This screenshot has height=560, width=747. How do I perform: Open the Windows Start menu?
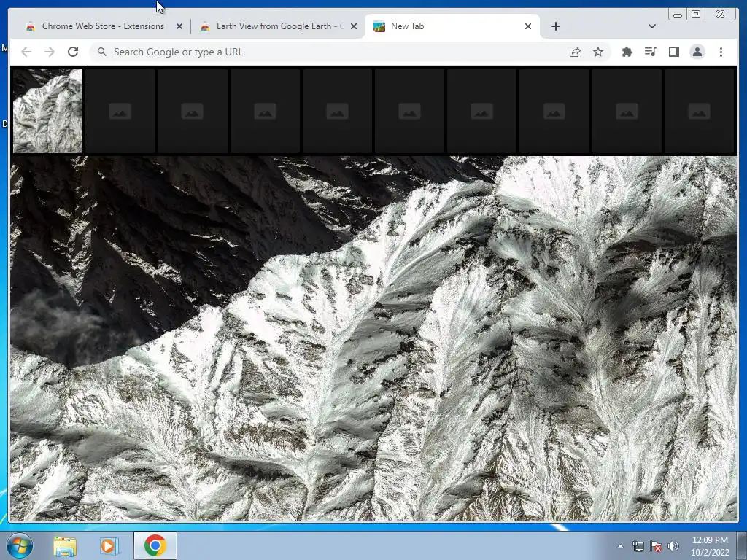pyautogui.click(x=20, y=545)
